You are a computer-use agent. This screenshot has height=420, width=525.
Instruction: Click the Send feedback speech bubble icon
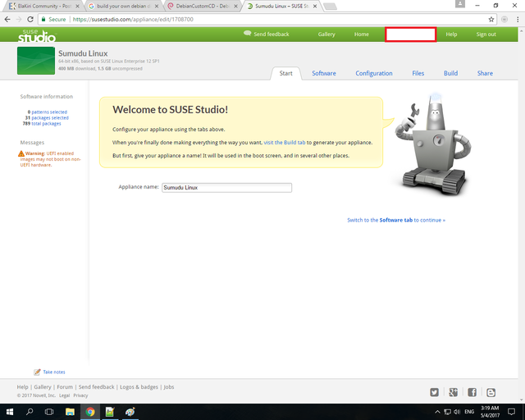[x=248, y=33]
